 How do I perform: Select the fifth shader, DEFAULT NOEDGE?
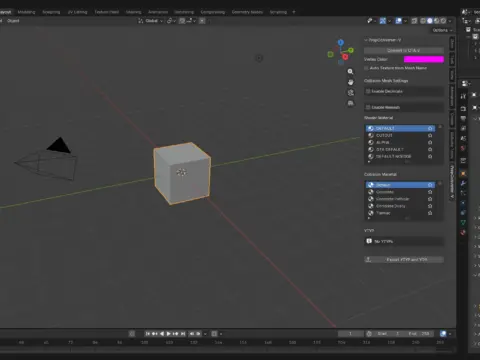coord(400,156)
